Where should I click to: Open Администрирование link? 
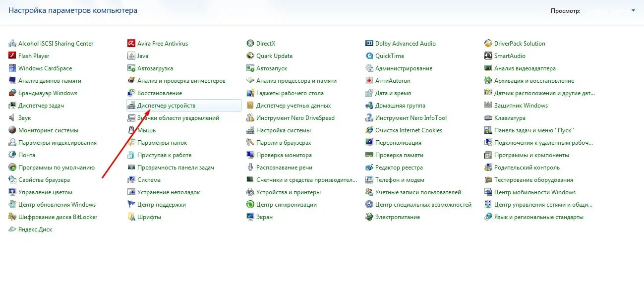click(x=404, y=68)
